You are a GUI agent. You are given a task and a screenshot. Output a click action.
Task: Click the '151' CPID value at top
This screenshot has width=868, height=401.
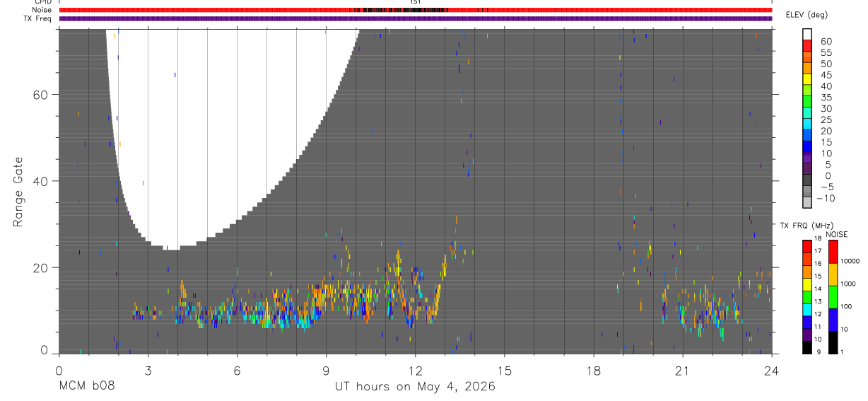coord(416,2)
